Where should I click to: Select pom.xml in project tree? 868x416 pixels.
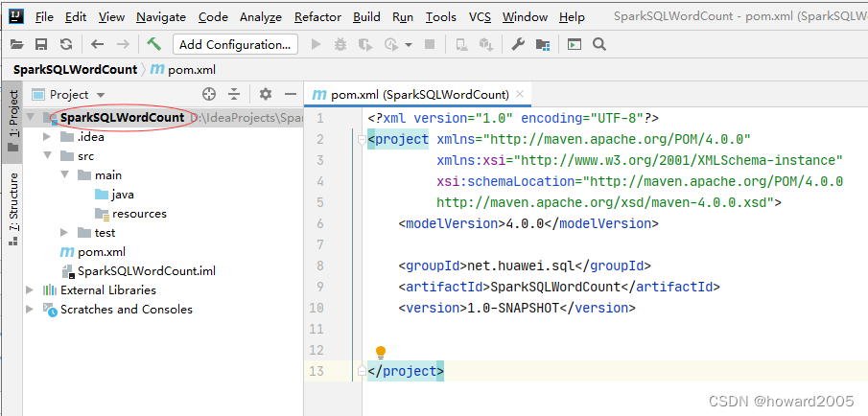pyautogui.click(x=93, y=252)
